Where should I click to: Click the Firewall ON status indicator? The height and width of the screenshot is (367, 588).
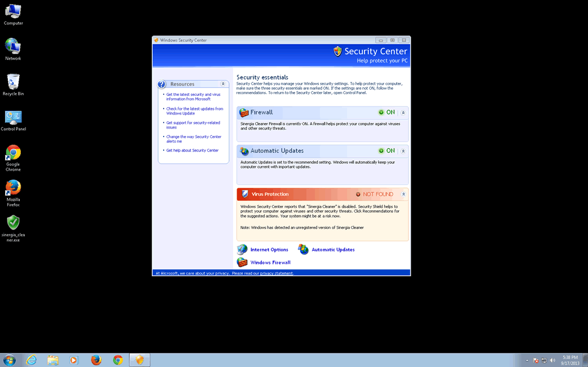pyautogui.click(x=387, y=113)
